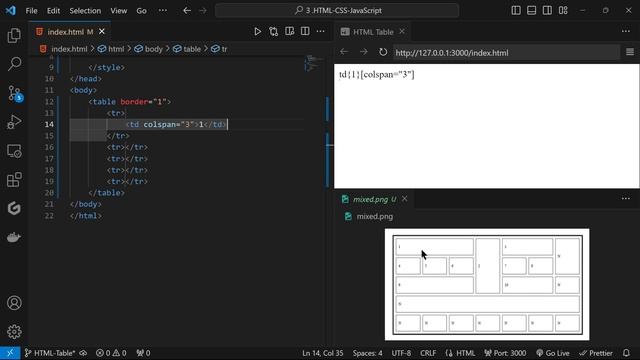Change indentation via Spaces: 4
Image resolution: width=640 pixels, height=360 pixels.
click(x=367, y=353)
